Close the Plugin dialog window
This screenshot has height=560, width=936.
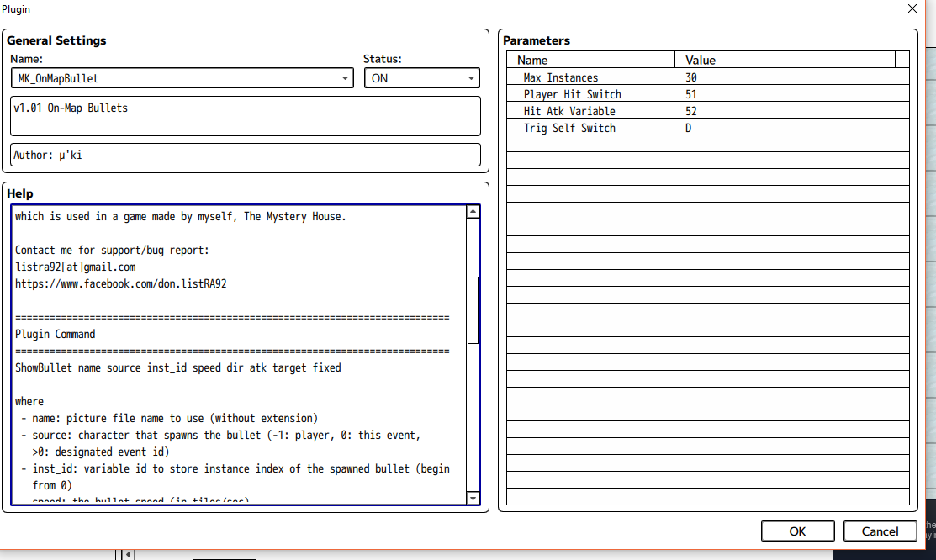coord(912,8)
